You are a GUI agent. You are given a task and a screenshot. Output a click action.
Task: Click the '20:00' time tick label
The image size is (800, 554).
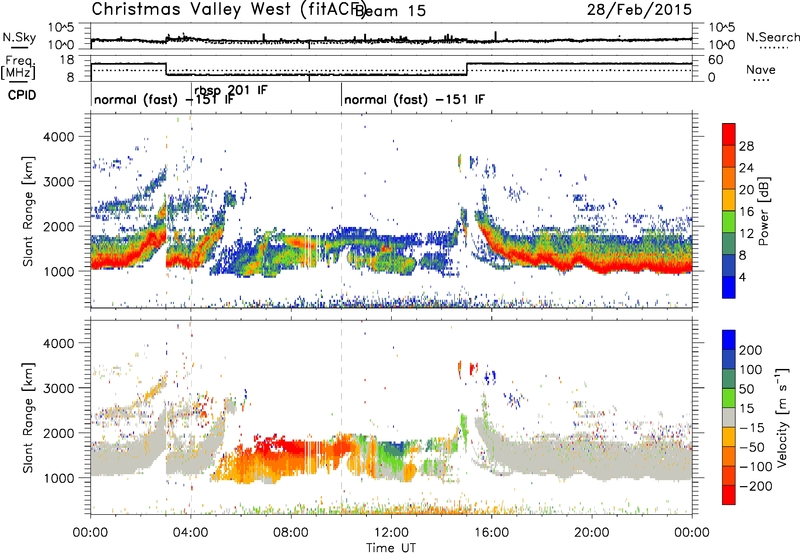pos(591,533)
